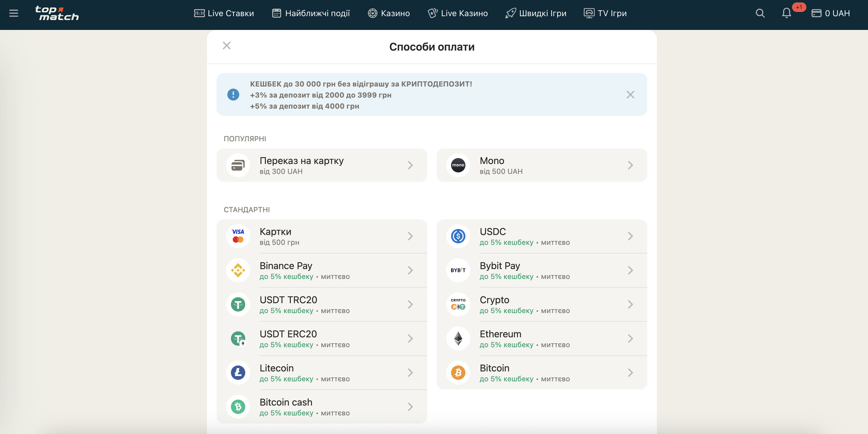Viewport: 868px width, 434px height.
Task: Click the search magnifier icon
Action: [x=760, y=13]
